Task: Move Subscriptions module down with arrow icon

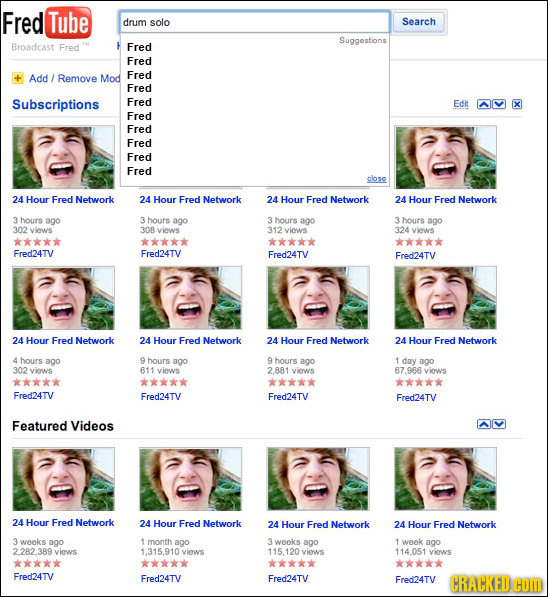Action: pos(499,104)
